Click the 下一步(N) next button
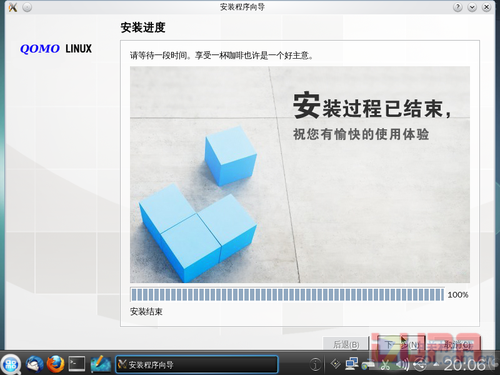 click(401, 344)
